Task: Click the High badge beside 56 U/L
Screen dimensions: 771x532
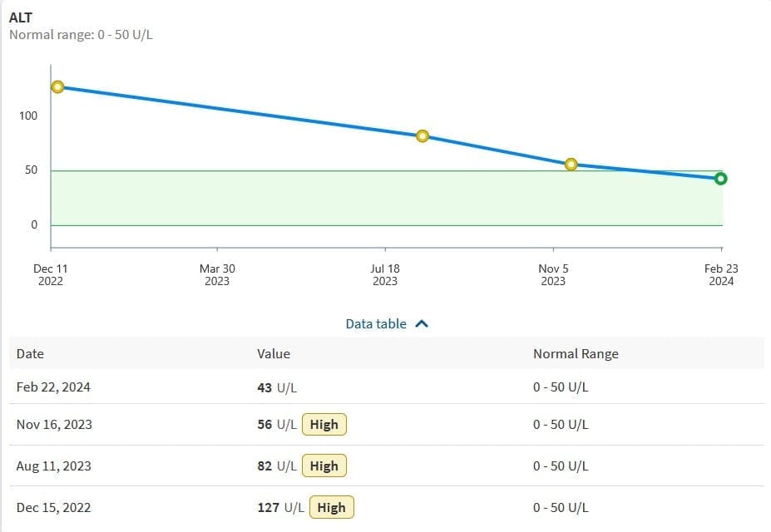Action: (324, 425)
